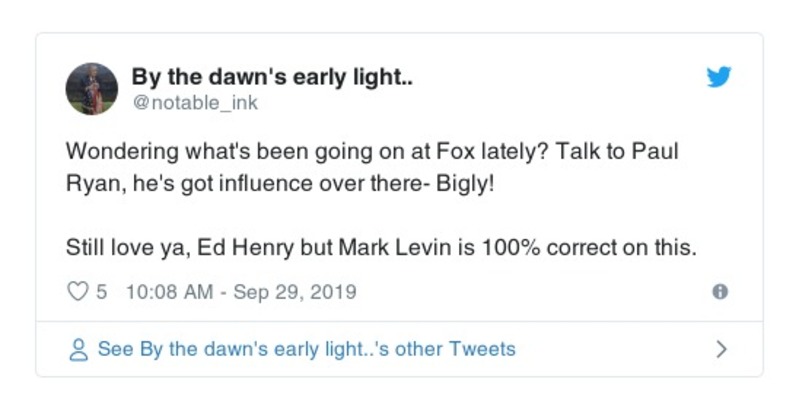Open the profile avatar picture
Viewport: 799px width, 414px height.
point(92,89)
